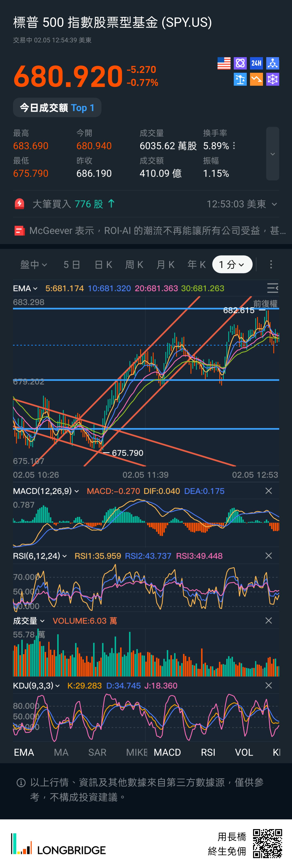Screen dimensions: 292x868
Task: Toggle the MA indicator at bottom bar
Action: click(61, 752)
